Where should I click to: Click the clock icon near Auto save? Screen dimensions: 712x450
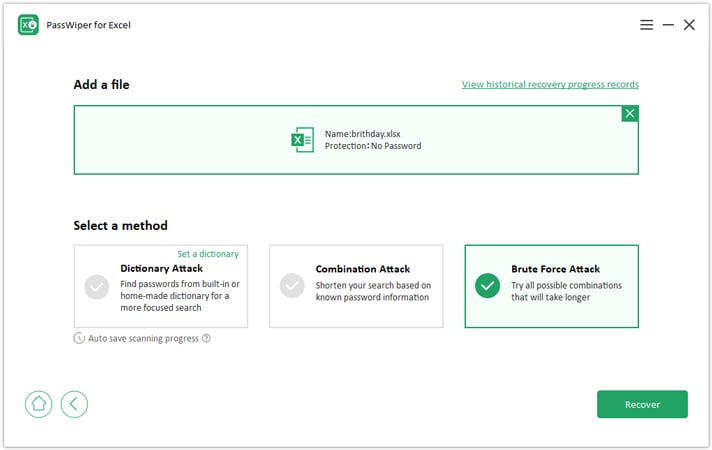coord(79,338)
